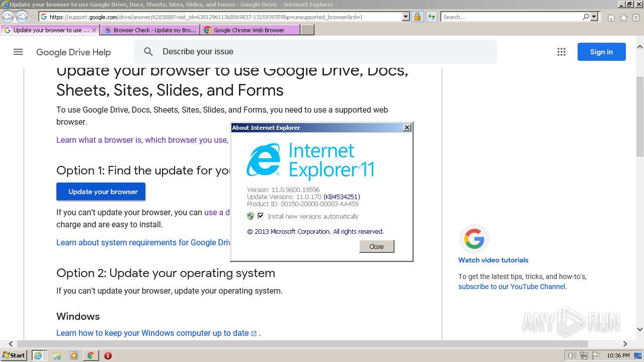Open 'Learn about system requirements' link
The width and height of the screenshot is (644, 362).
pos(143,242)
